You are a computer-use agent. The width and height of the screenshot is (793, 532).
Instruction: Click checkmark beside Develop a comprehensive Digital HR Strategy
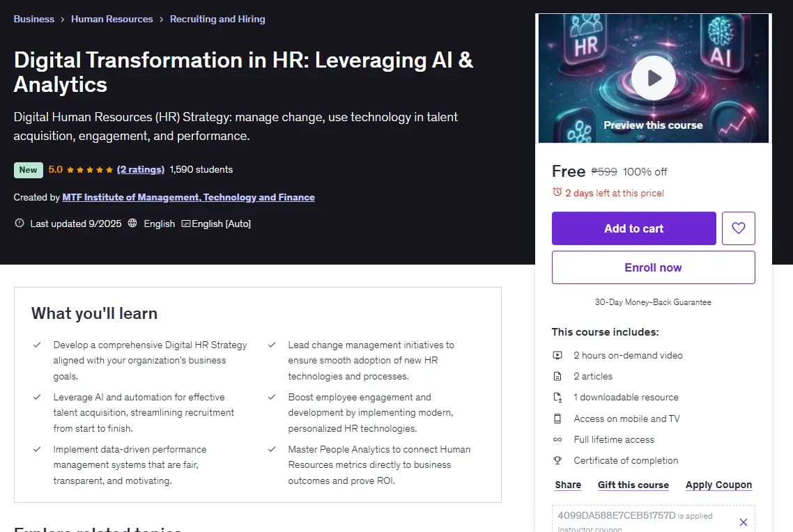pos(37,345)
